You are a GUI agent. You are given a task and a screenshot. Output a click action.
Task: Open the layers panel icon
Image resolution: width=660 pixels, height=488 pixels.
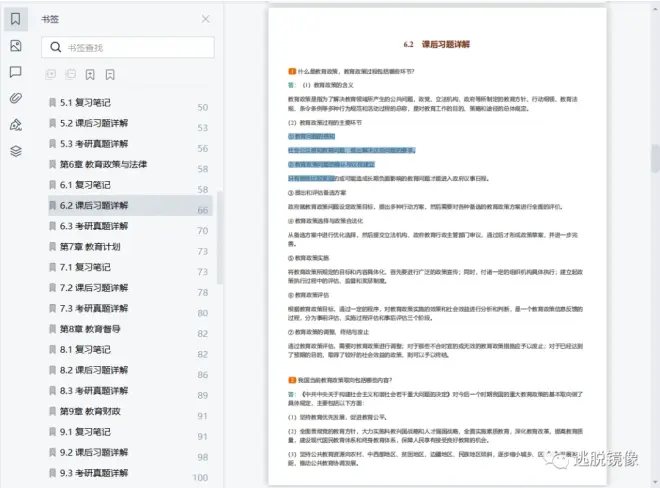[15, 151]
